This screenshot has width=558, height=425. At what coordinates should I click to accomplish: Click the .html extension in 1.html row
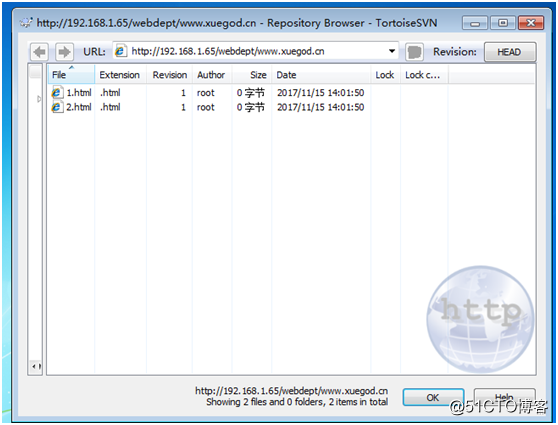click(x=110, y=93)
